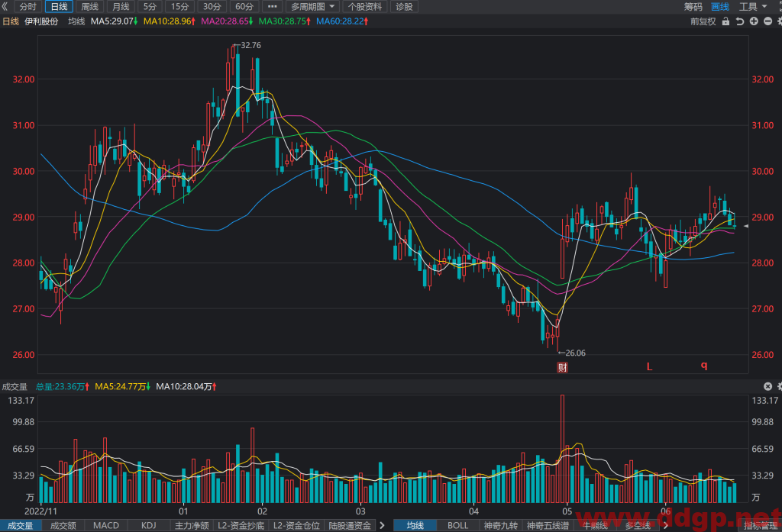This screenshot has width=782, height=532.
Task: Switch to the 周线 weekly tab
Action: tap(90, 6)
